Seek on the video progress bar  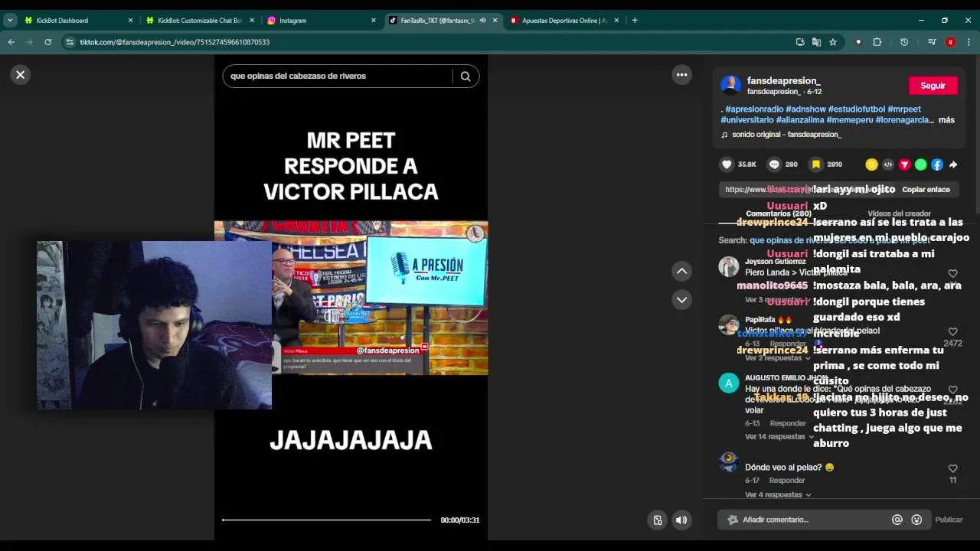pos(326,520)
